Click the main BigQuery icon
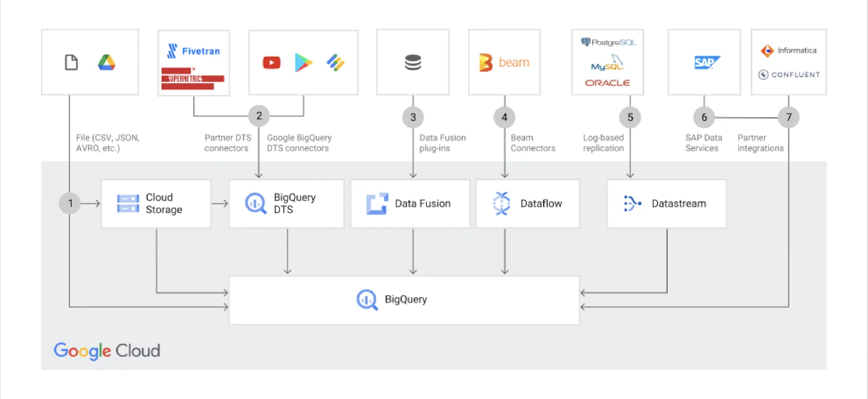The height and width of the screenshot is (399, 868). tap(367, 300)
